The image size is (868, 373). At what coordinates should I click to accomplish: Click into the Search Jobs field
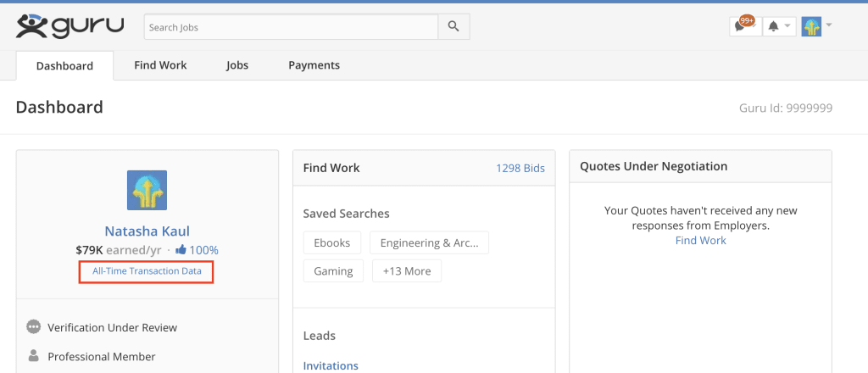tap(292, 26)
